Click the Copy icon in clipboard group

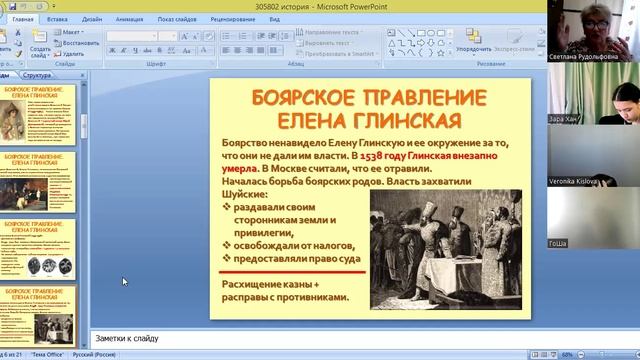pyautogui.click(x=18, y=43)
